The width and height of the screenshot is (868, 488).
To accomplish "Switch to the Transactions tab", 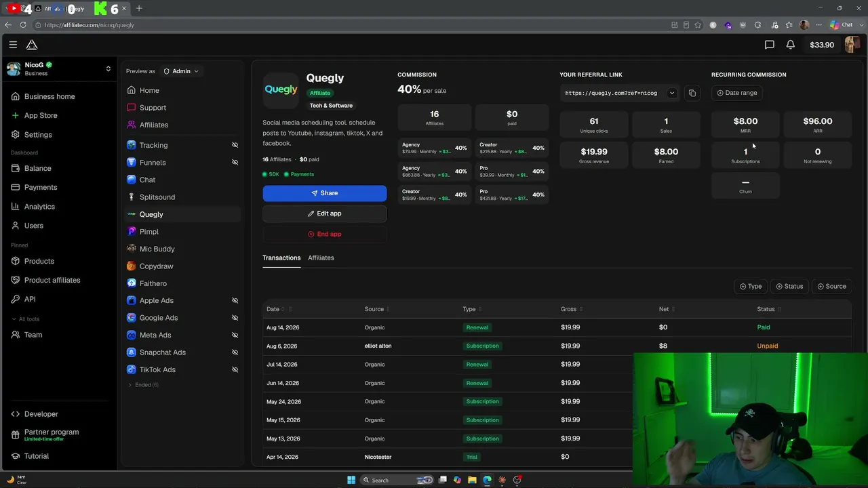I will pyautogui.click(x=281, y=258).
